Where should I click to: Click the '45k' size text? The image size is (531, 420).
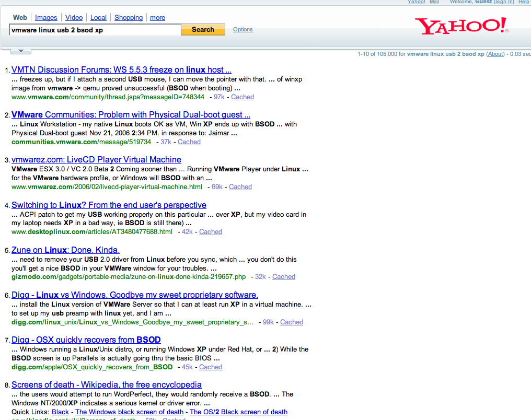[187, 367]
